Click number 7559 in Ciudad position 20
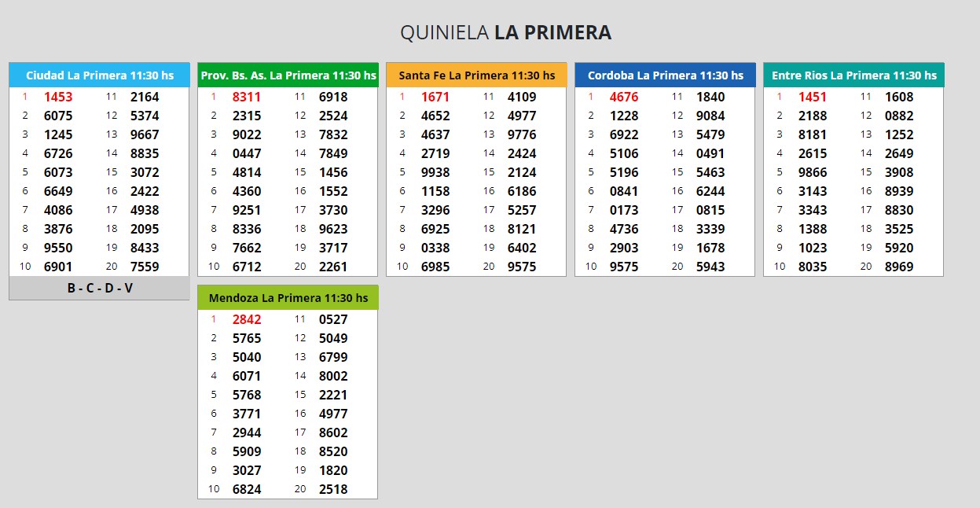980x508 pixels. pyautogui.click(x=145, y=267)
